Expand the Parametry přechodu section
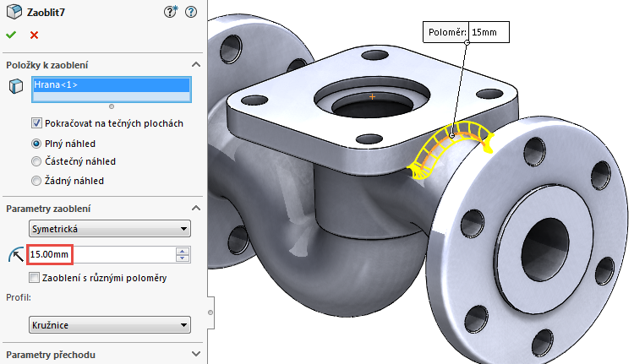The image size is (634, 364). click(x=196, y=354)
